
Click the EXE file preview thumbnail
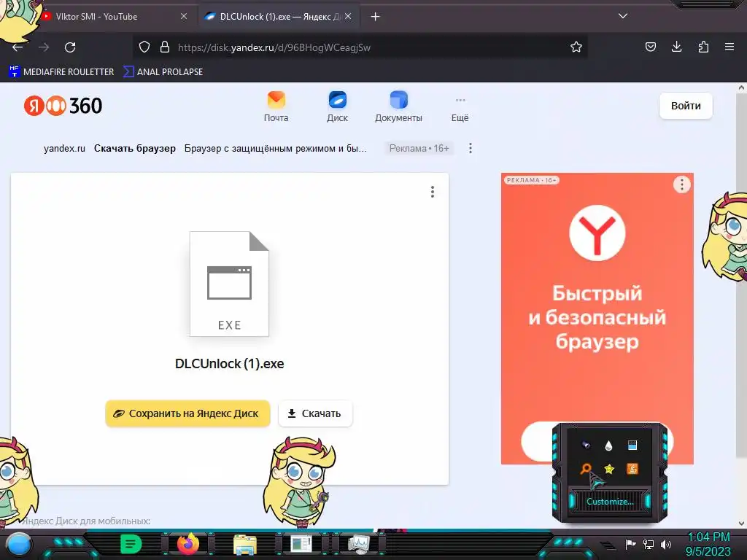[229, 284]
